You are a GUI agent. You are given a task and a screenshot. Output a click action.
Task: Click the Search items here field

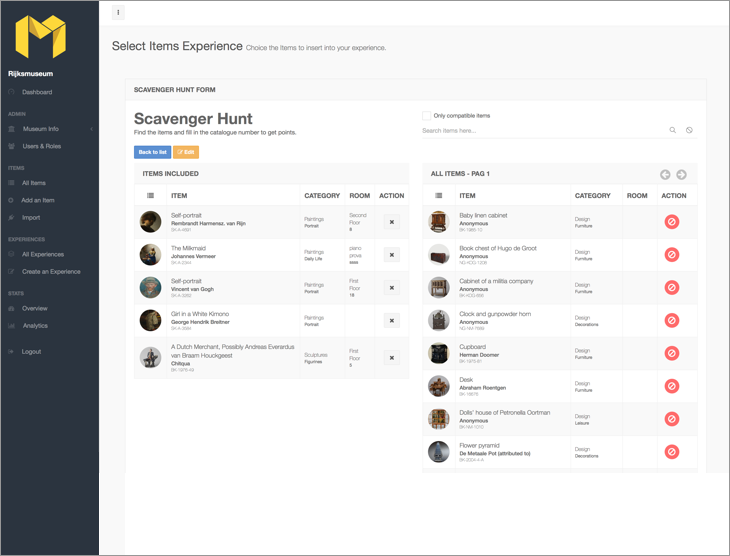point(540,130)
